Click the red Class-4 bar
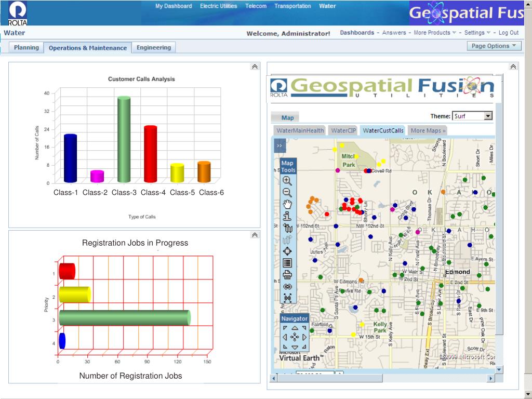The height and width of the screenshot is (399, 532). tap(151, 154)
